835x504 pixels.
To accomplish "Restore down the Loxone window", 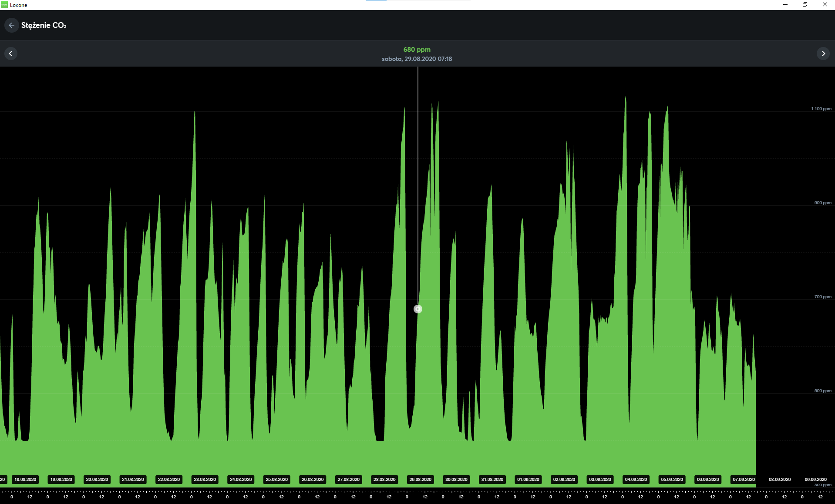I will click(x=805, y=5).
